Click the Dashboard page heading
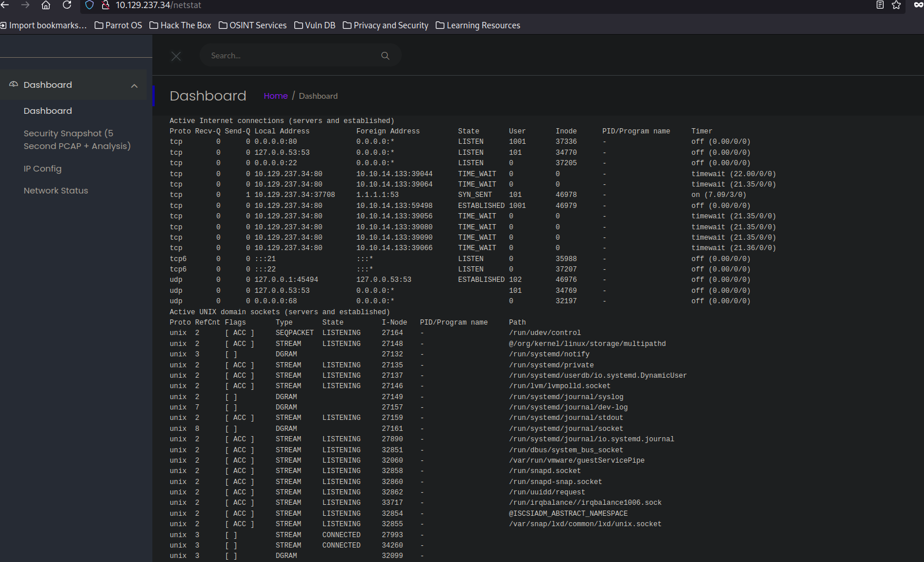The height and width of the screenshot is (562, 924). point(208,96)
